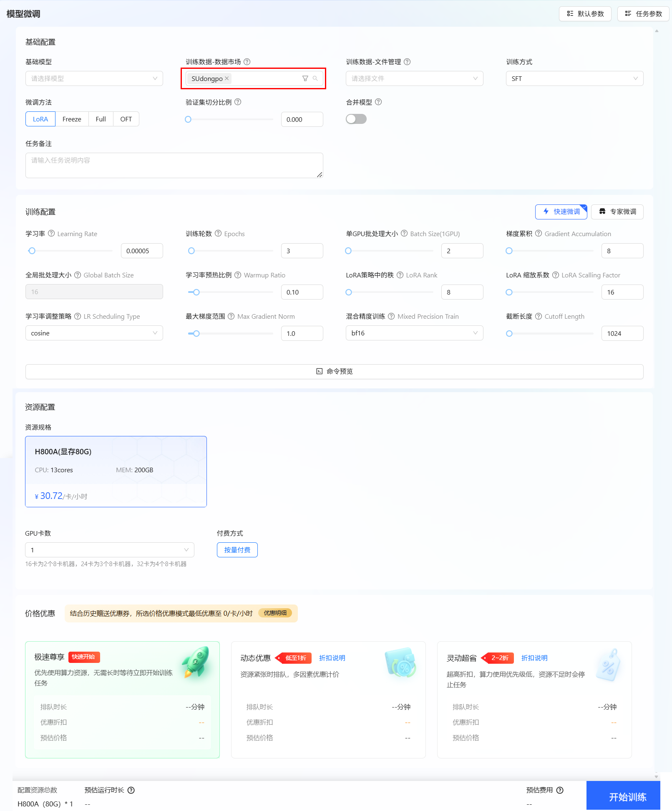Click help icon beside 训练数据-数据市场
Screen dimensions: 672x811
point(247,62)
